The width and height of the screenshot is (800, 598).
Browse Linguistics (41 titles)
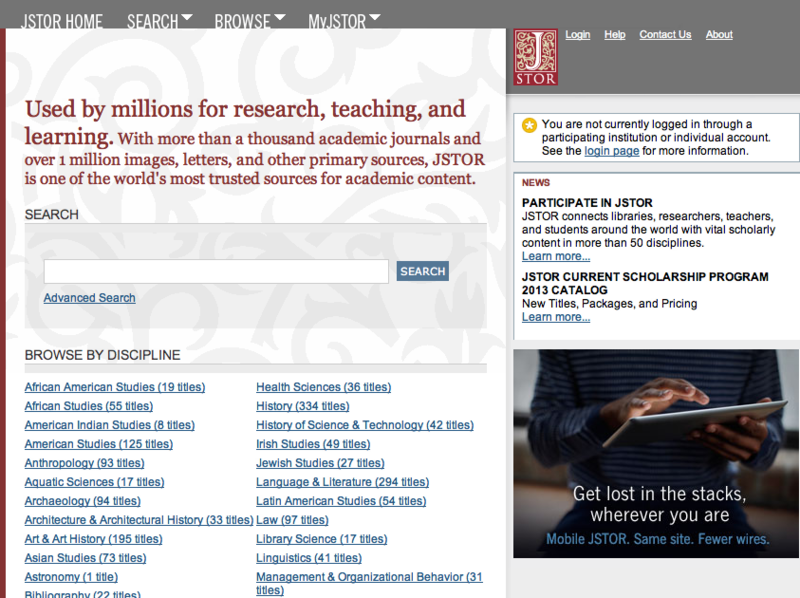coord(309,558)
